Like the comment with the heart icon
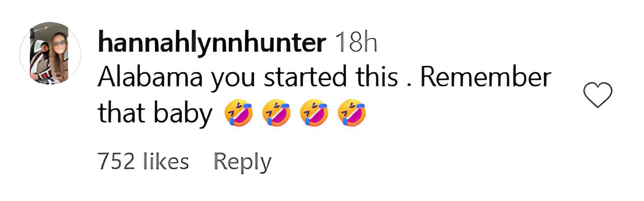The height and width of the screenshot is (201, 644). click(x=598, y=95)
